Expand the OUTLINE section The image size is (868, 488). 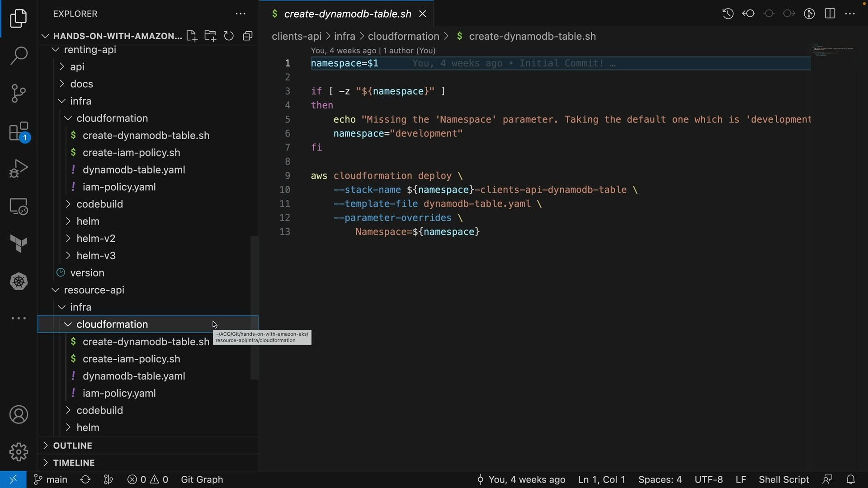(72, 446)
